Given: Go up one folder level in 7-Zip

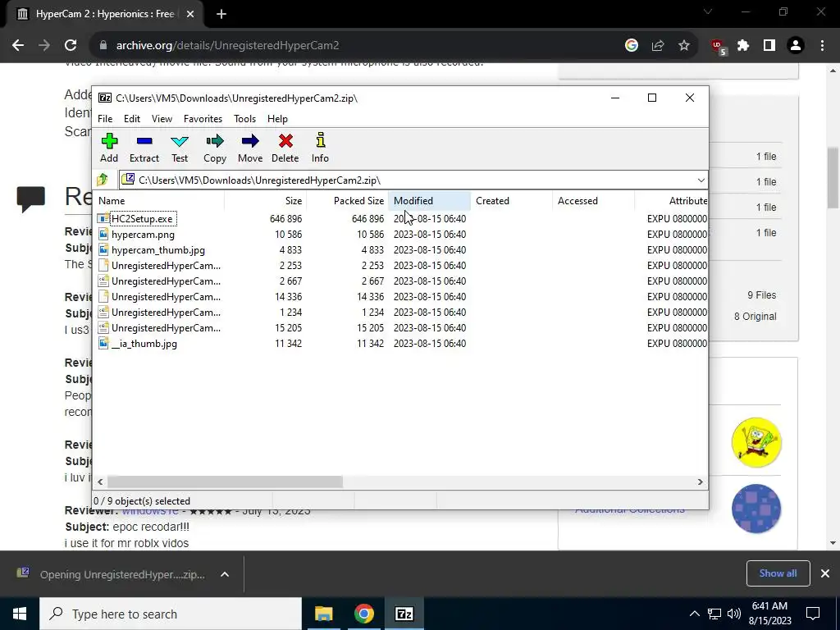Looking at the screenshot, I should (103, 180).
